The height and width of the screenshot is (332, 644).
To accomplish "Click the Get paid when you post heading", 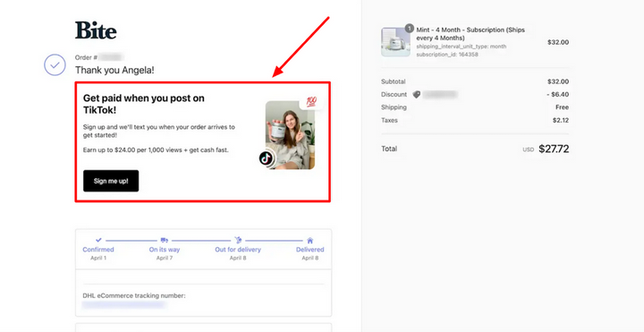I will (x=144, y=104).
